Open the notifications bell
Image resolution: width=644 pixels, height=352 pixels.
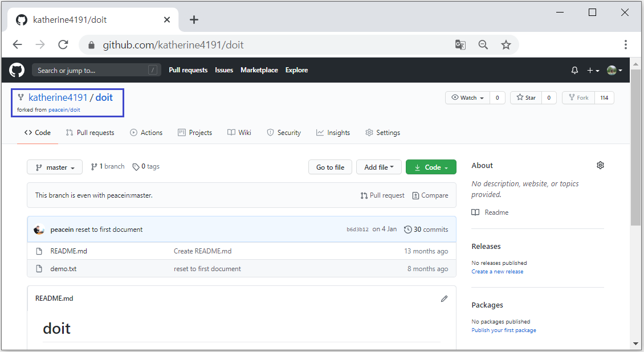click(574, 70)
